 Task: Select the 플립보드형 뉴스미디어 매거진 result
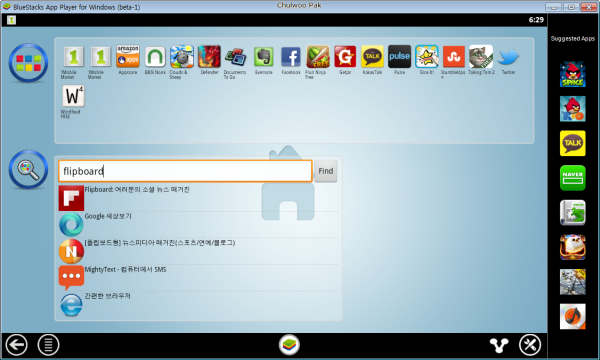[198, 251]
